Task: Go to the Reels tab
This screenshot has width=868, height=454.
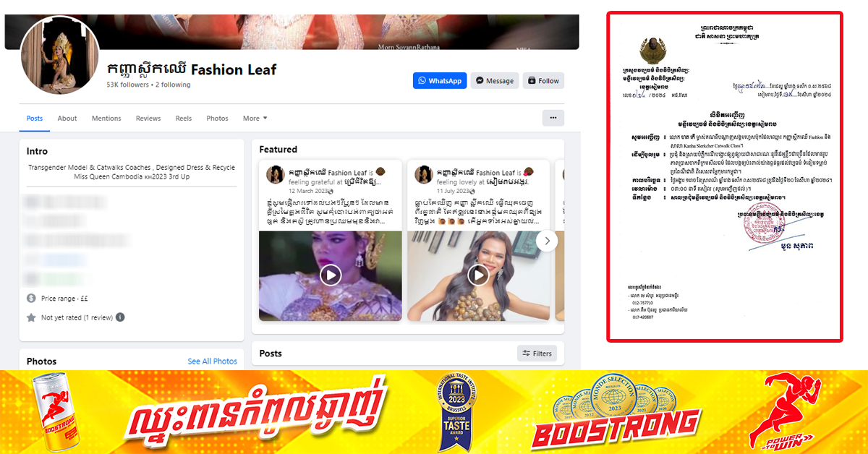Action: click(x=184, y=119)
